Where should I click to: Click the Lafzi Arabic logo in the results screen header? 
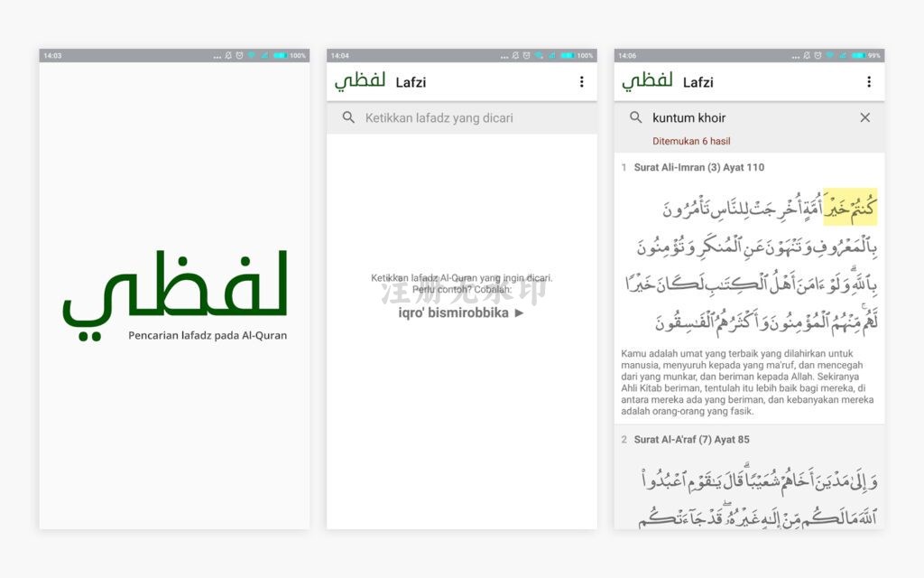click(647, 81)
